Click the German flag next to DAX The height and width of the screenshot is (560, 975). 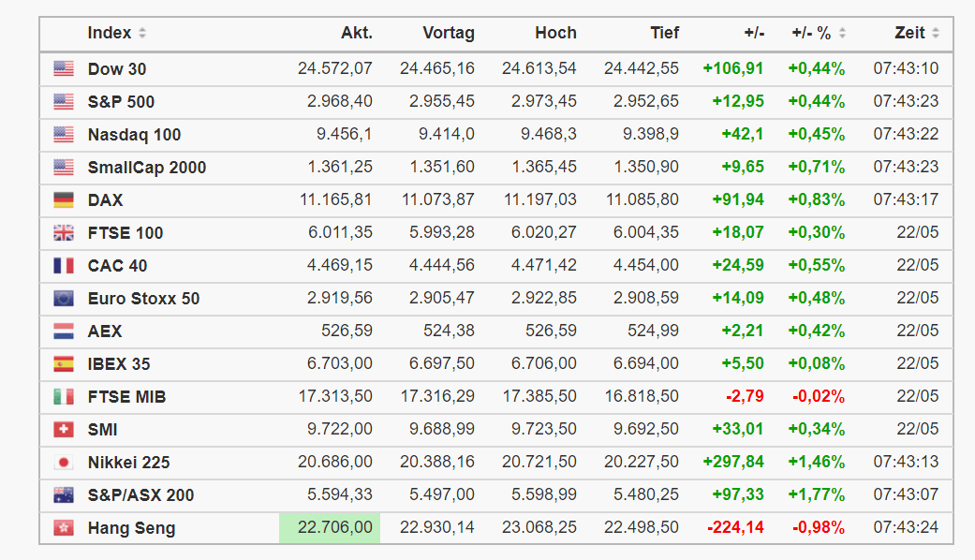[64, 199]
